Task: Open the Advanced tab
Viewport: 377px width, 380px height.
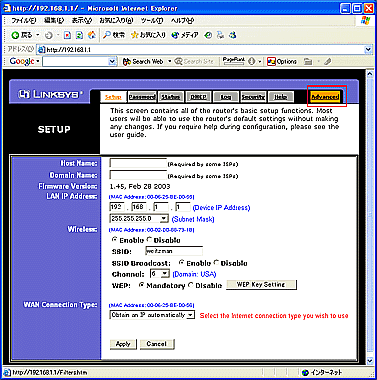Action: tap(325, 97)
